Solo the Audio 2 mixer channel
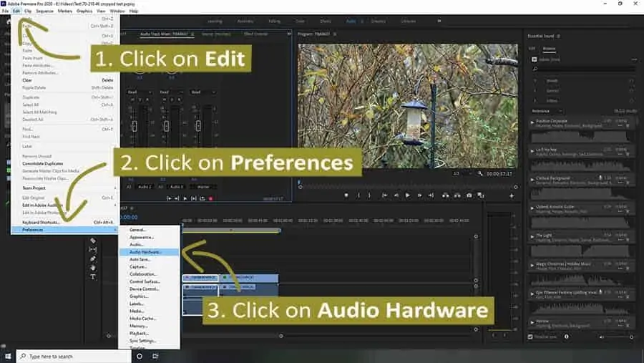The image size is (644, 363). [x=140, y=100]
